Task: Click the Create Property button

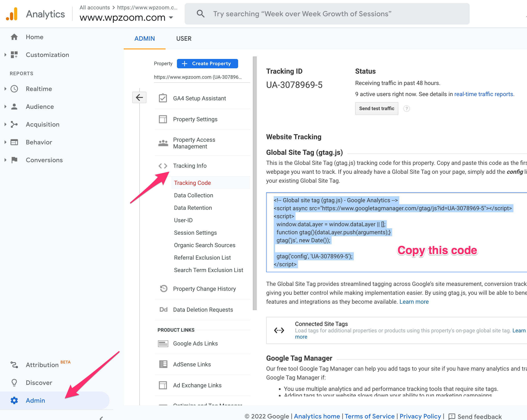Action: click(207, 64)
